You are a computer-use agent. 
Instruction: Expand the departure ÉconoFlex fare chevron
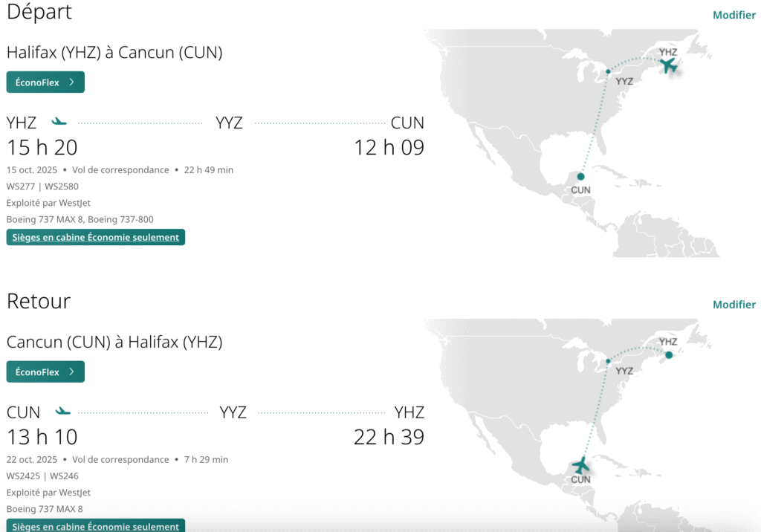pos(71,82)
